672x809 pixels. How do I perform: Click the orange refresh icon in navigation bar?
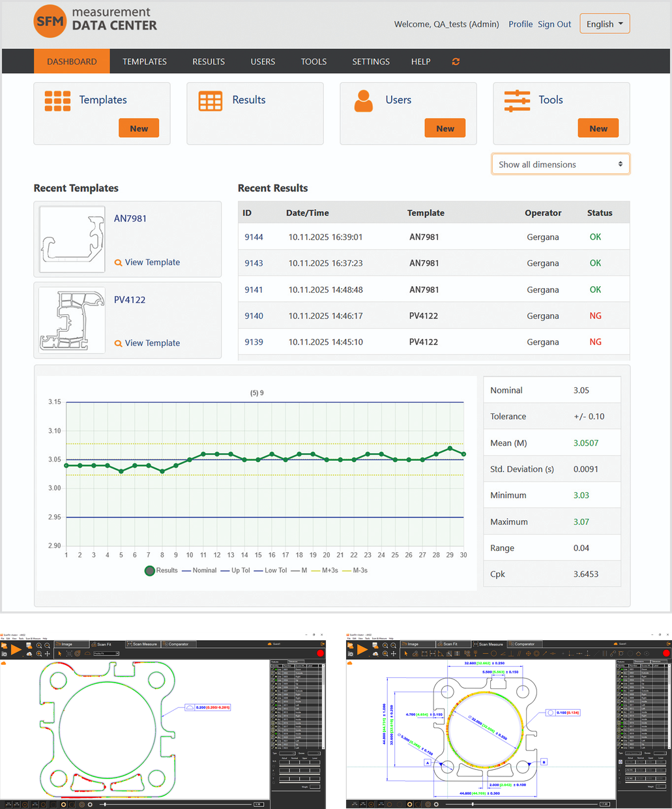tap(456, 61)
